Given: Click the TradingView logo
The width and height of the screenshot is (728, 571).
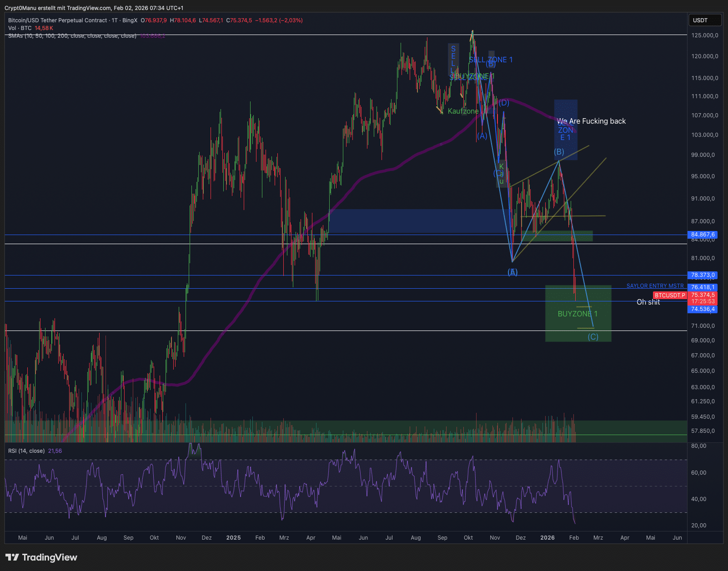Looking at the screenshot, I should pyautogui.click(x=41, y=557).
